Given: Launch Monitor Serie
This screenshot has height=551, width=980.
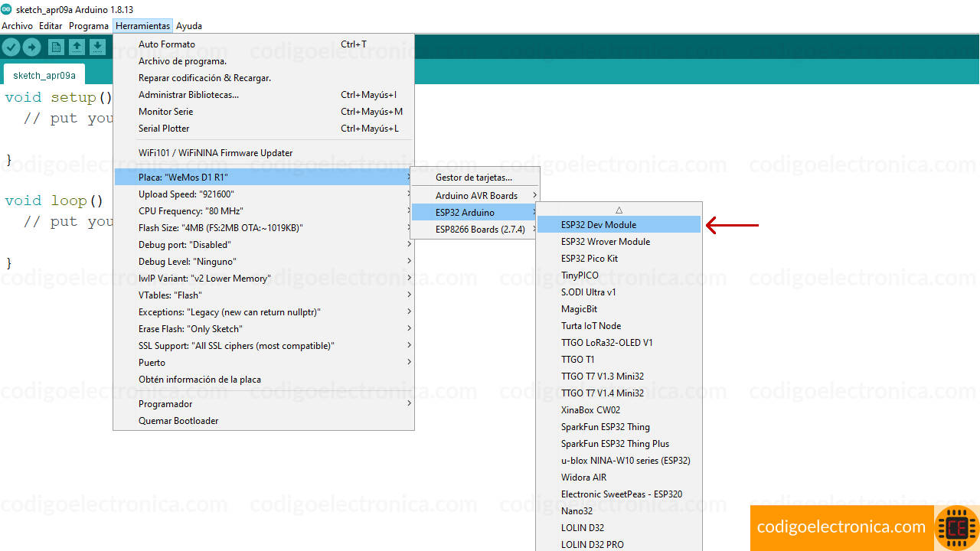Looking at the screenshot, I should [263, 112].
